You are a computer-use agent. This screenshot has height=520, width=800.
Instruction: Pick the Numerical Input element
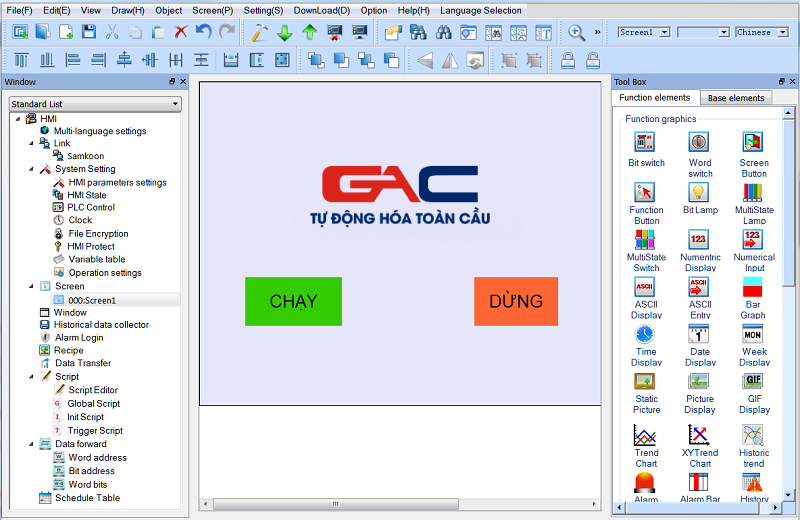point(753,245)
